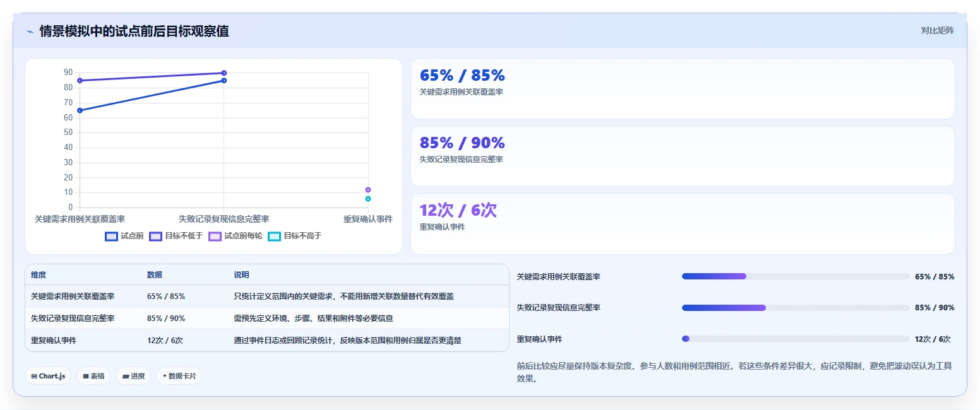Image resolution: width=980 pixels, height=410 pixels.
Task: Click progress value 12次 / 6次
Action: click(933, 339)
